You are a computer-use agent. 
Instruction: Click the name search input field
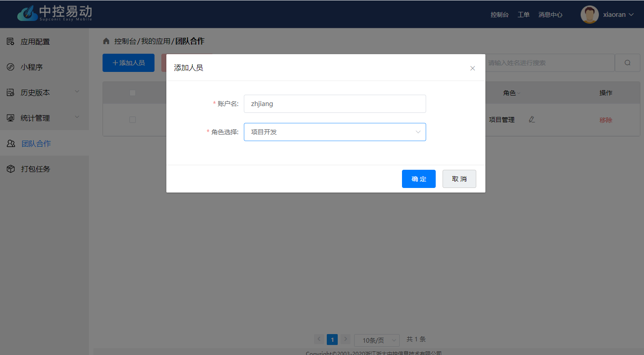(x=549, y=63)
